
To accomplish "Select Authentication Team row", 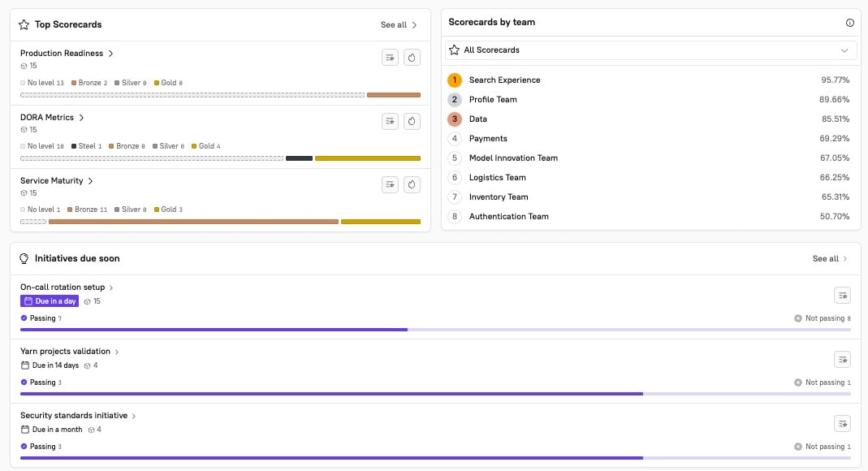I will pyautogui.click(x=651, y=216).
